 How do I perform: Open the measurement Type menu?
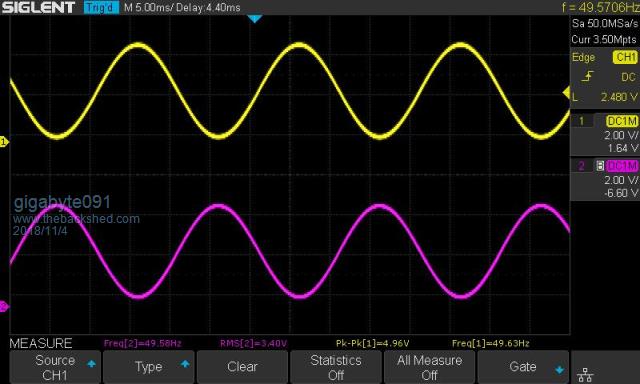(149, 367)
